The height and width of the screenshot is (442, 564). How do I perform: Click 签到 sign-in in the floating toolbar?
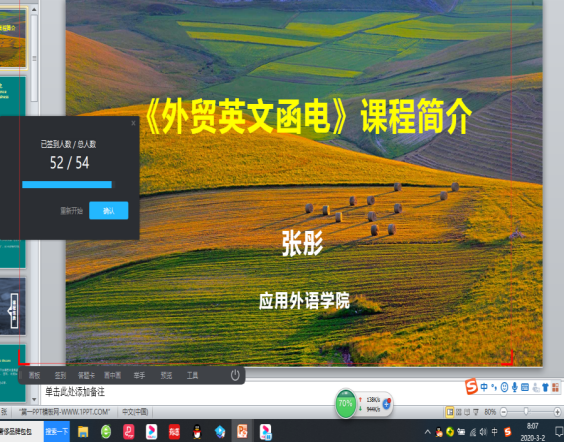click(x=60, y=375)
